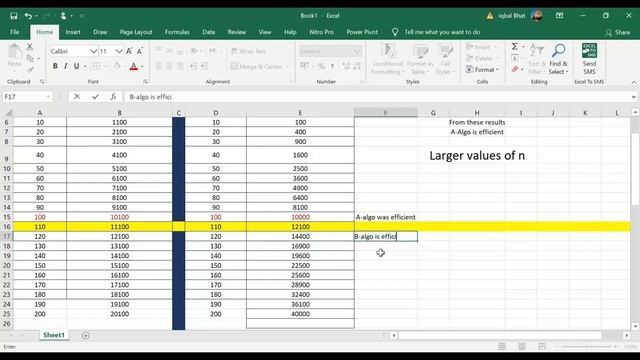The image size is (640, 360).
Task: Click the Wrap Text button
Action: coord(248,51)
